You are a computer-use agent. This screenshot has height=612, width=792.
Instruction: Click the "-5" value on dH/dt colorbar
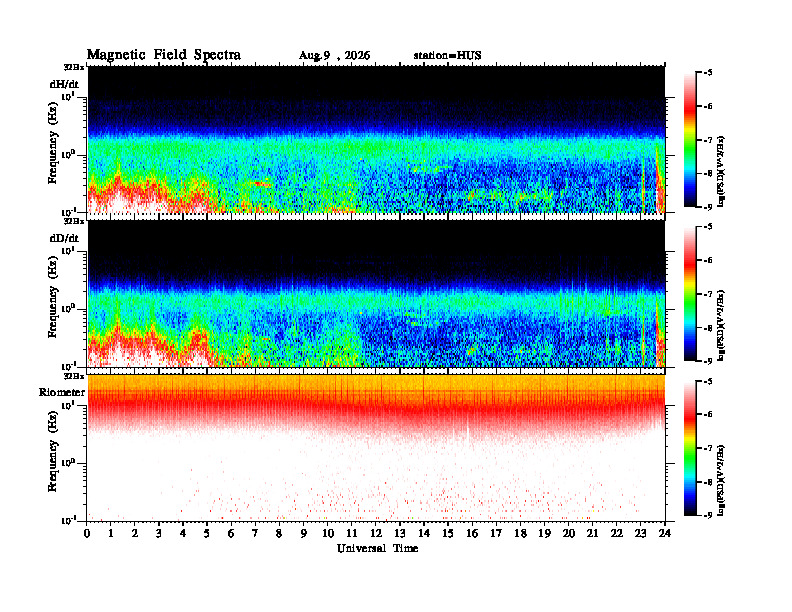709,73
